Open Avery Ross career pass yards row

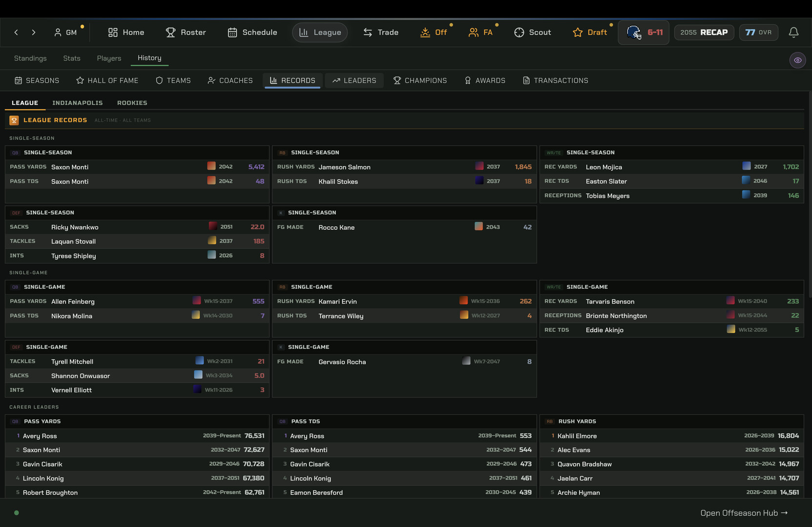[137, 436]
